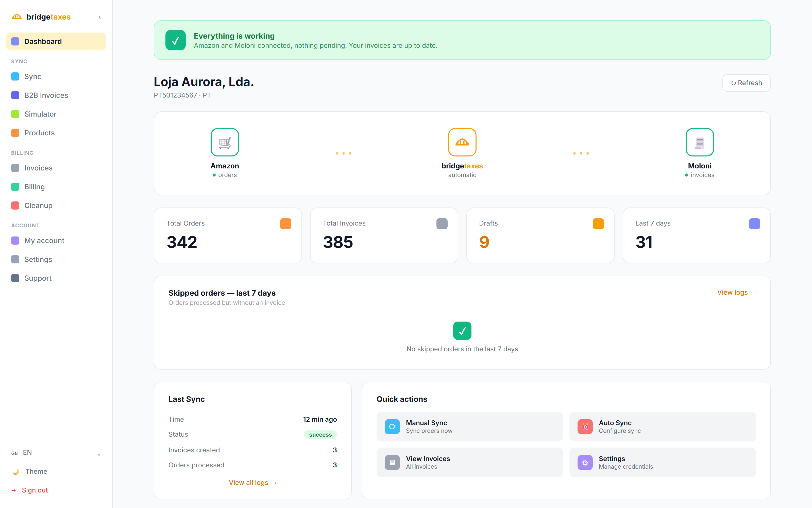812x508 pixels.
Task: Click the success status badge
Action: 320,434
